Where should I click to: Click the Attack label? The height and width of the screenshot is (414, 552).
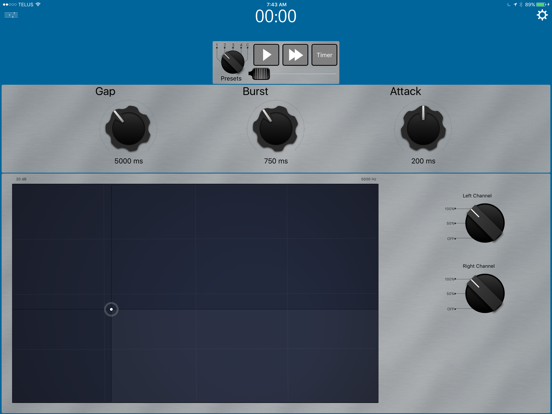pyautogui.click(x=405, y=92)
